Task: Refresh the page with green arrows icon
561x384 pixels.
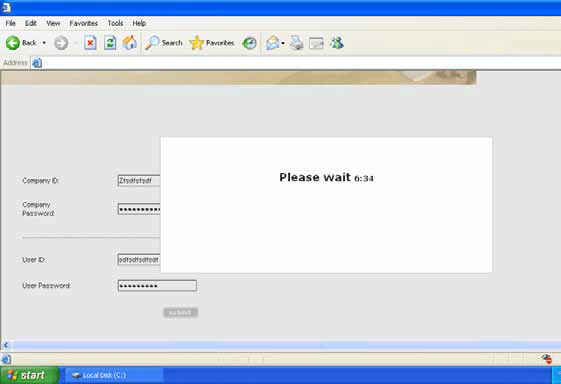Action: click(x=110, y=43)
